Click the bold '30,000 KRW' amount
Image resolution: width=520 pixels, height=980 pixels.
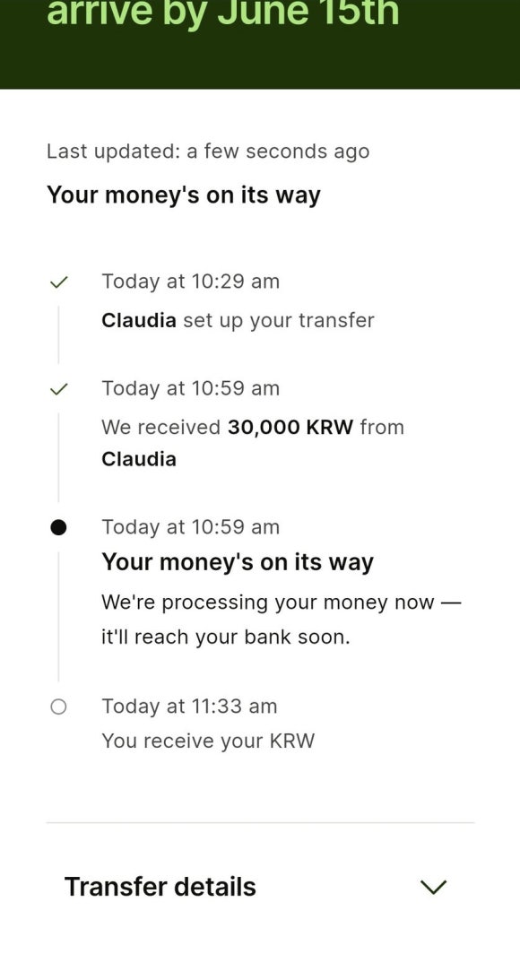290,428
